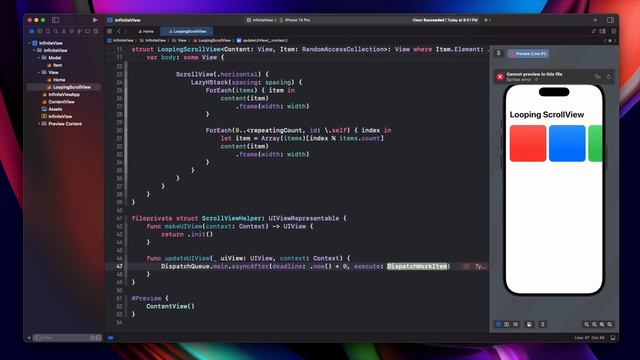Zoom in the canvas preview

tap(610, 324)
